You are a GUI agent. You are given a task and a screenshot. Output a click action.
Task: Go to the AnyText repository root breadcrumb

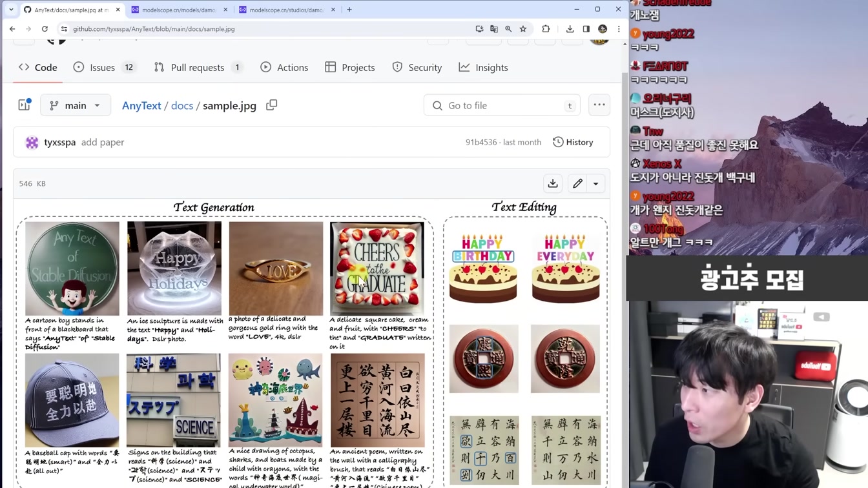pyautogui.click(x=141, y=105)
